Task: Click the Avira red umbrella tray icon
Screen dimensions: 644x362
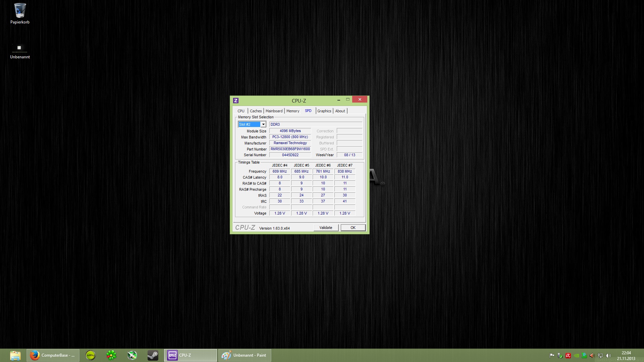Action: [568, 356]
